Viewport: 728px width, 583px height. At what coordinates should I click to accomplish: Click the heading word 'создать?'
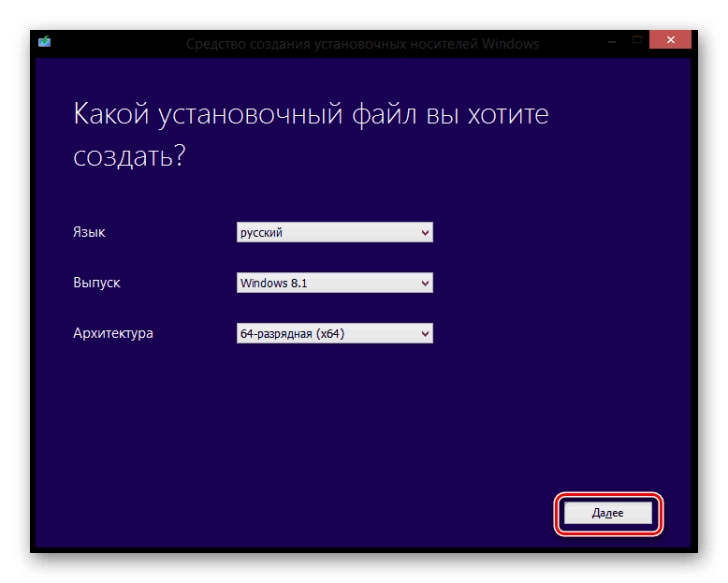[129, 156]
